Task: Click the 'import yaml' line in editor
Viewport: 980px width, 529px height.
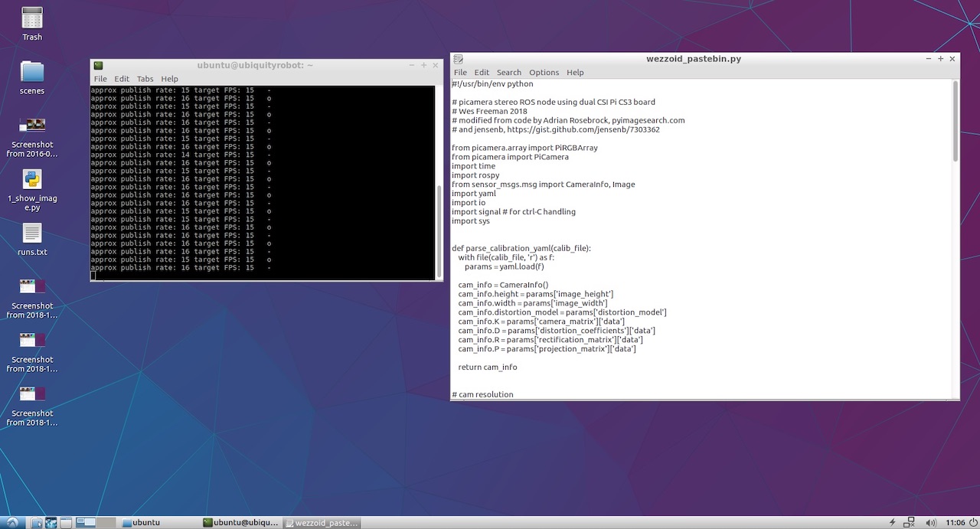Action: click(x=474, y=194)
